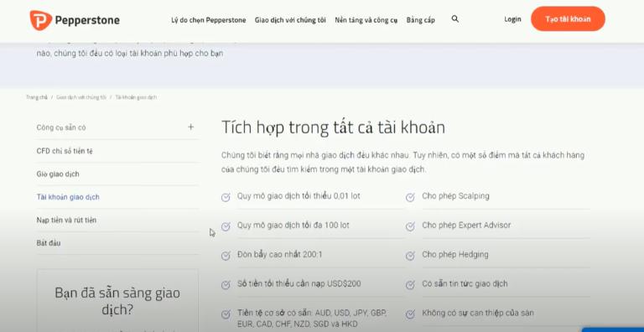Image resolution: width=644 pixels, height=332 pixels.
Task: Open Bắt đầu sidebar link
Action: (49, 243)
